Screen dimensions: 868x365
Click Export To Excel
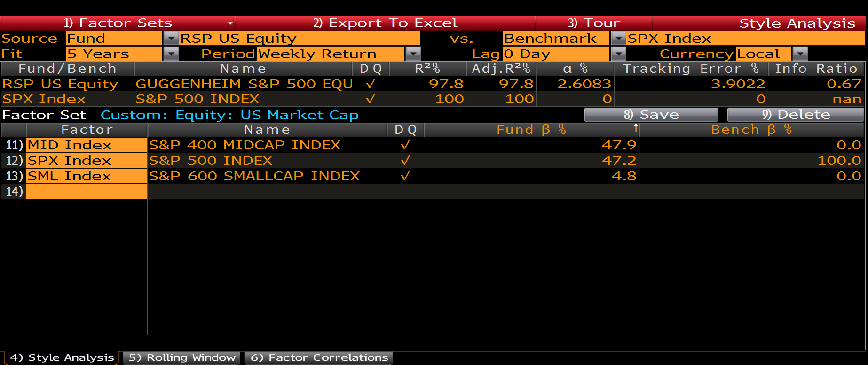385,23
